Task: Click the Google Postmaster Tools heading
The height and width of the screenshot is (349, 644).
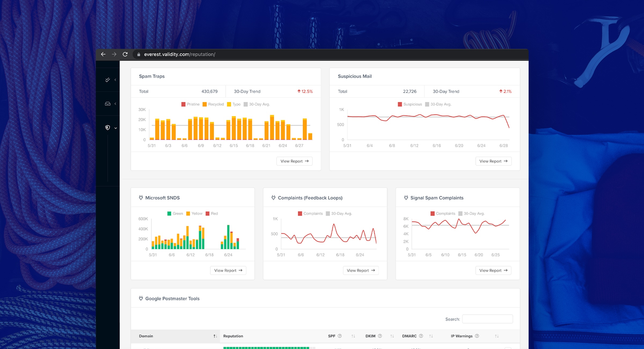Action: click(x=173, y=299)
